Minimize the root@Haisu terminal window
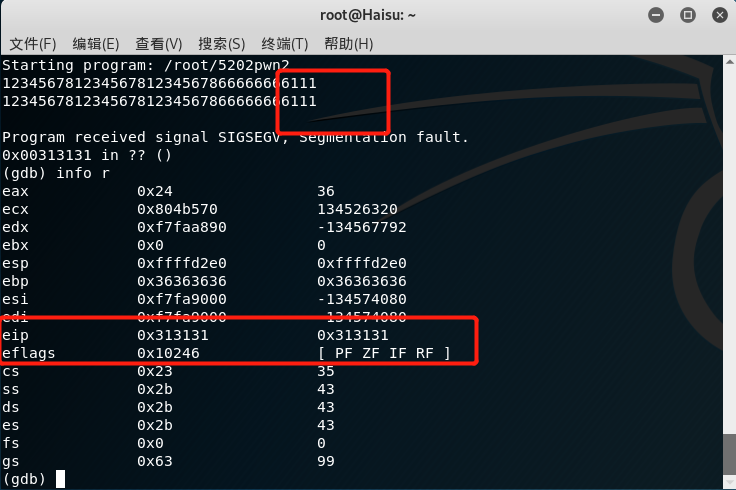The height and width of the screenshot is (490, 736). click(x=656, y=15)
